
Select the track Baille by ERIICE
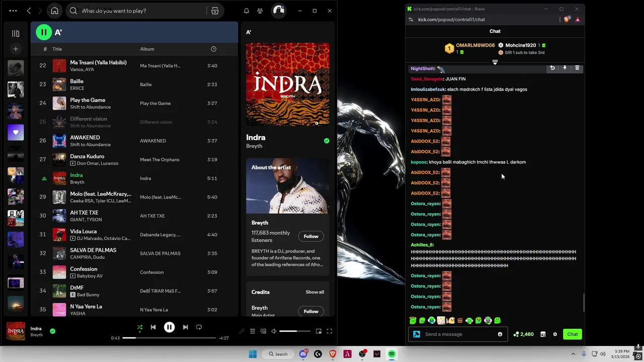(x=134, y=84)
